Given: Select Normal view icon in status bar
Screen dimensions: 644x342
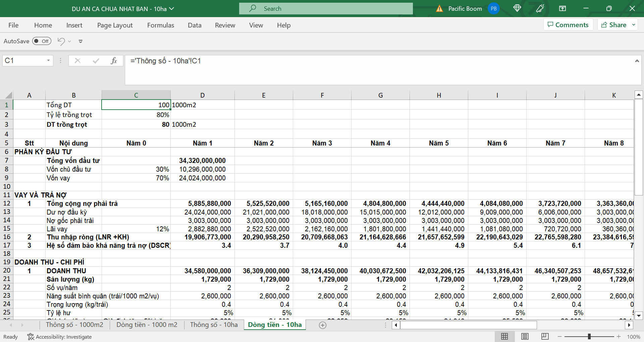Looking at the screenshot, I should pyautogui.click(x=504, y=336).
